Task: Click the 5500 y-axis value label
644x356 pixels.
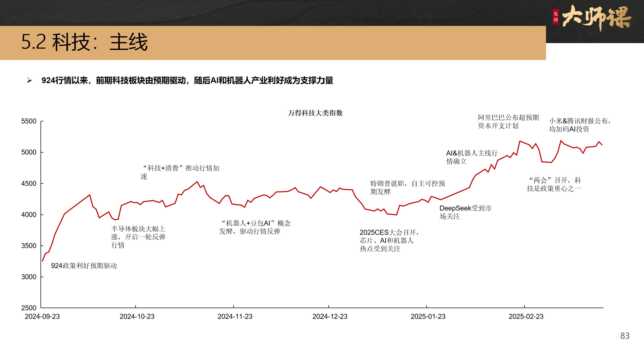Action: 29,121
